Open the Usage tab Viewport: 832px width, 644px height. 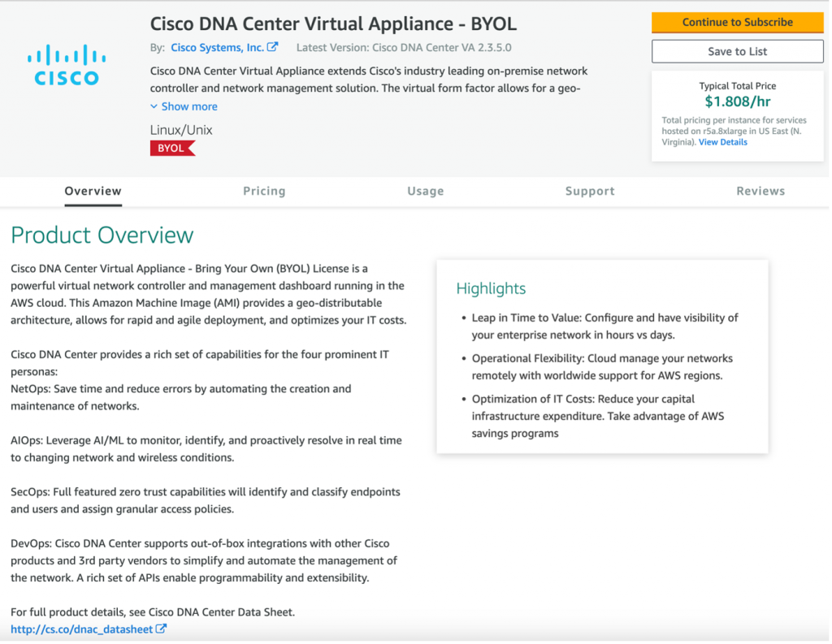tap(426, 191)
